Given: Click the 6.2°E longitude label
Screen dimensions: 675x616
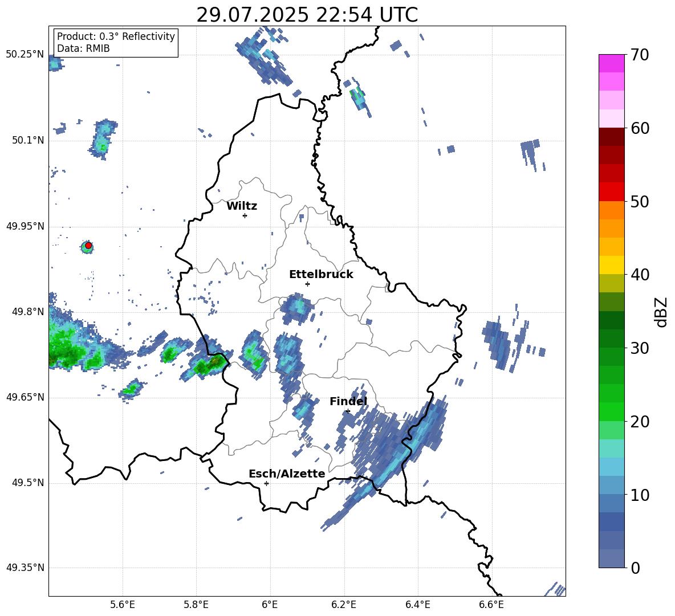Looking at the screenshot, I should 344,605.
